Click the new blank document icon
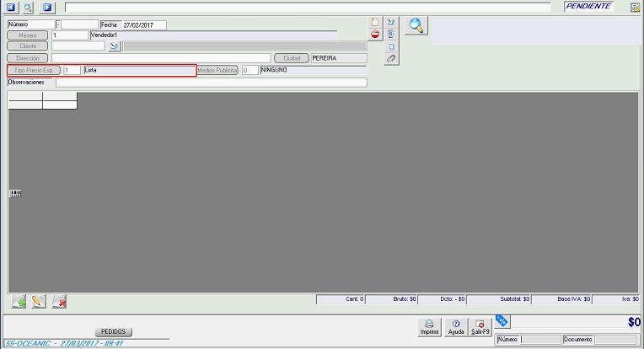The image size is (644, 349). (375, 23)
